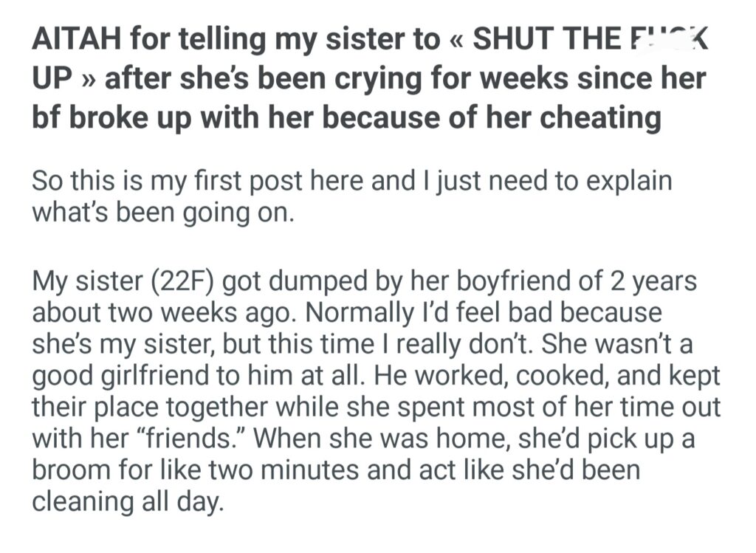Screen dimensions: 756x553
Task: Click the phrase "their place together"
Action: pyautogui.click(x=148, y=408)
